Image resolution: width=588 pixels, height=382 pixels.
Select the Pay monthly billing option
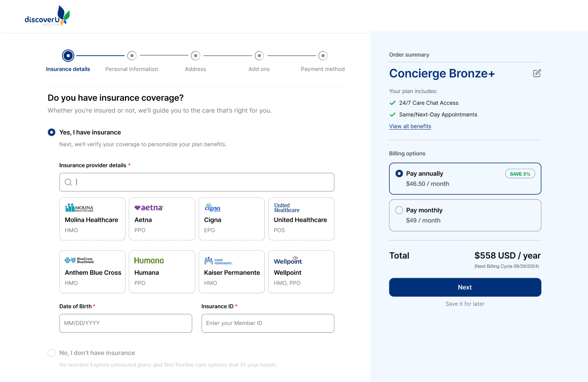tap(399, 210)
